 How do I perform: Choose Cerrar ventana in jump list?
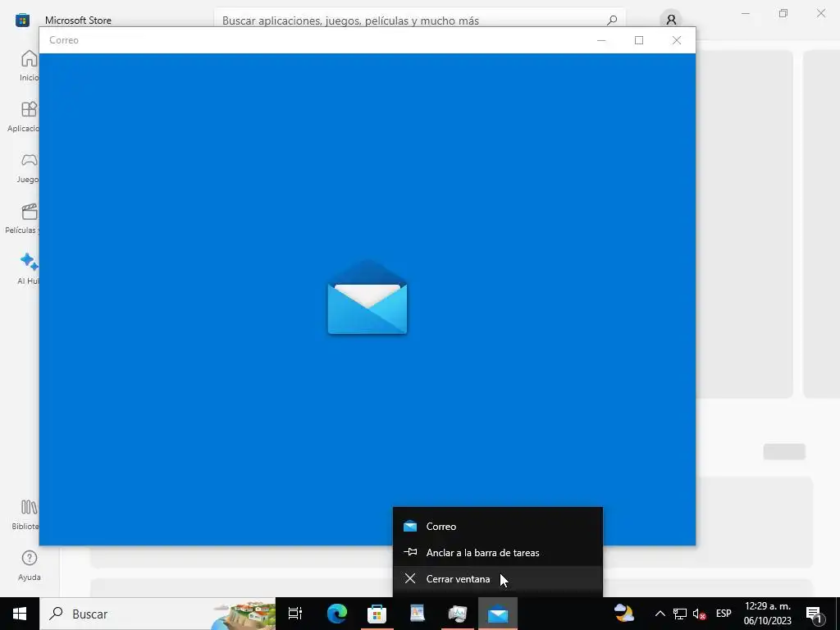[498, 578]
